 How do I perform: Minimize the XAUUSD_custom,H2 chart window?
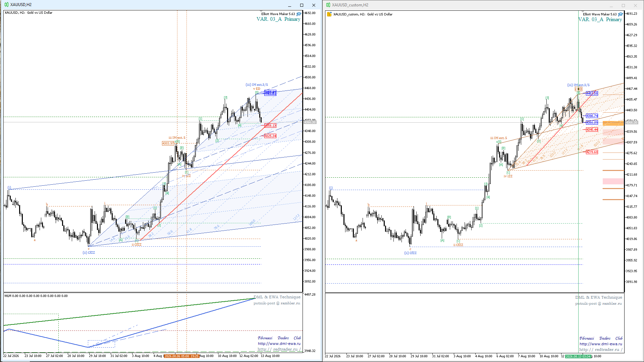pyautogui.click(x=611, y=5)
